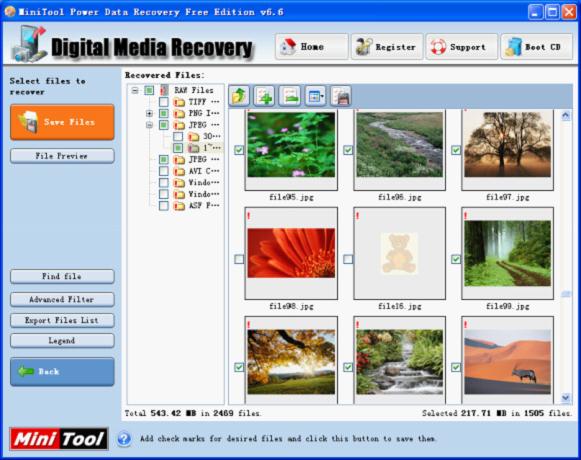581x460 pixels.
Task: Click the ASF folder icon in tree
Action: [x=179, y=206]
